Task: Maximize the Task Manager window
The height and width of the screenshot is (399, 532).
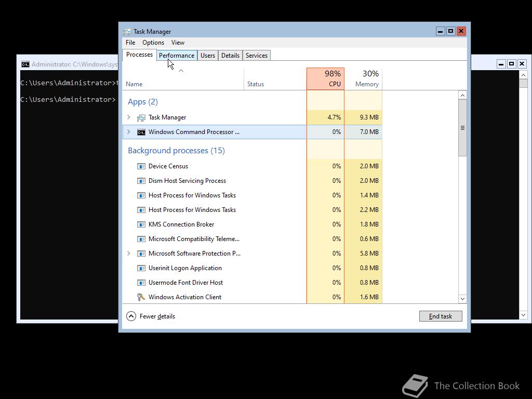Action: point(450,32)
